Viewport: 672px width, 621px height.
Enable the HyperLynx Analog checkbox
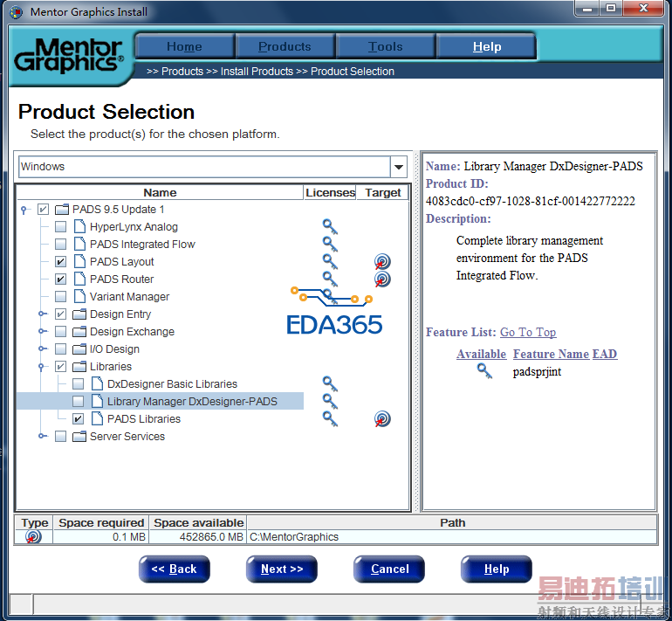(61, 226)
